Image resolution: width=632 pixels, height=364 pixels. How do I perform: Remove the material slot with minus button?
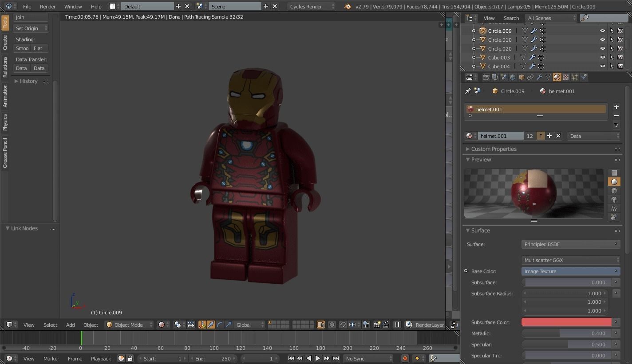tap(616, 116)
